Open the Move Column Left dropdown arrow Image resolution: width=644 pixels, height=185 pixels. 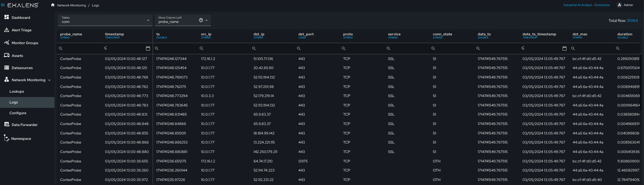click(x=206, y=20)
